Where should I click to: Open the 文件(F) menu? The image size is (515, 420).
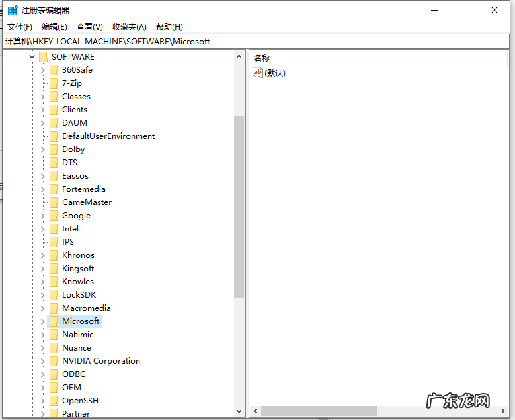20,27
